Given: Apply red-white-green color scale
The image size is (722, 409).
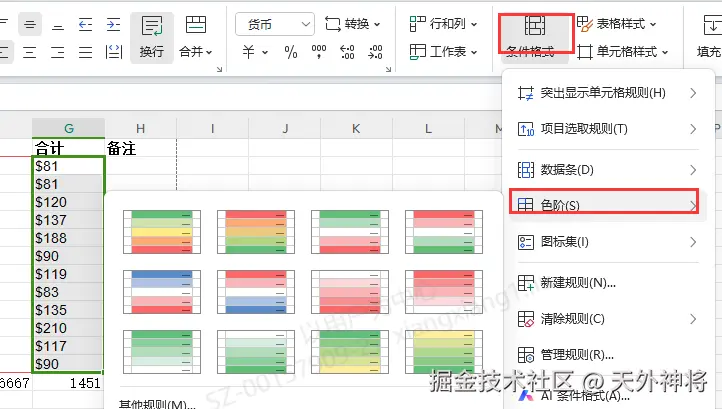Looking at the screenshot, I should click(444, 232).
